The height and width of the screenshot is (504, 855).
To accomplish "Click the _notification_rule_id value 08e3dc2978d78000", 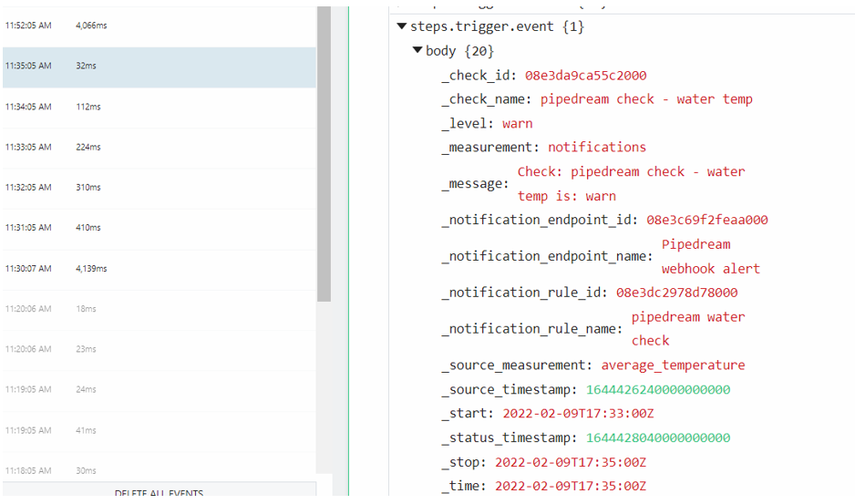I will pyautogui.click(x=676, y=293).
